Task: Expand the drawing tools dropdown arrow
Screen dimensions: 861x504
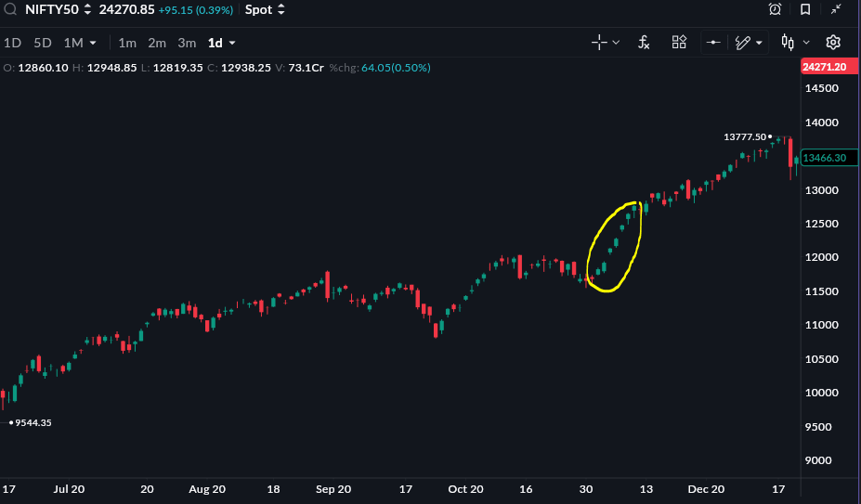Action: point(759,43)
